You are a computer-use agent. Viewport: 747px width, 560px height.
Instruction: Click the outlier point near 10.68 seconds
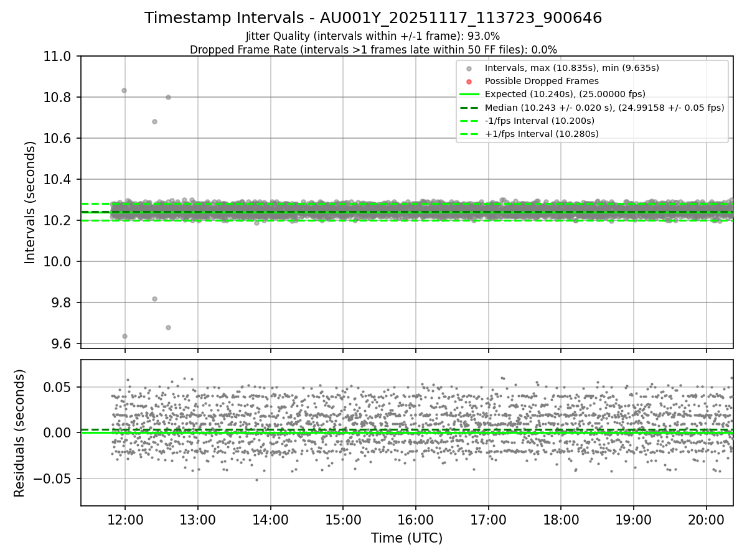(x=154, y=121)
